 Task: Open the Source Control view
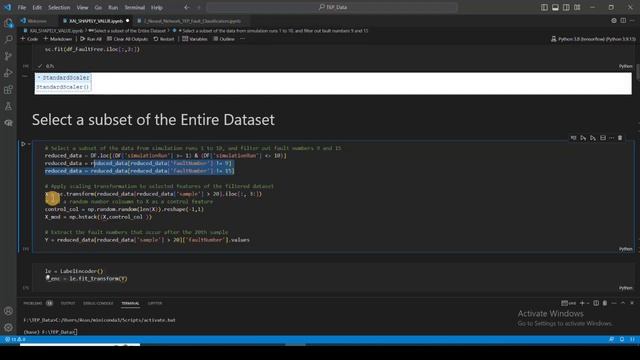(8, 56)
